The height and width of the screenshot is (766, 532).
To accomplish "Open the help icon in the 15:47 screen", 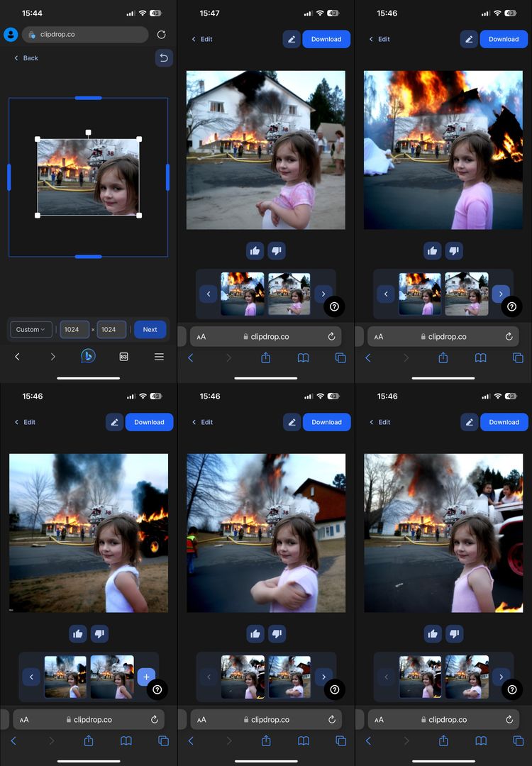I will (x=334, y=306).
